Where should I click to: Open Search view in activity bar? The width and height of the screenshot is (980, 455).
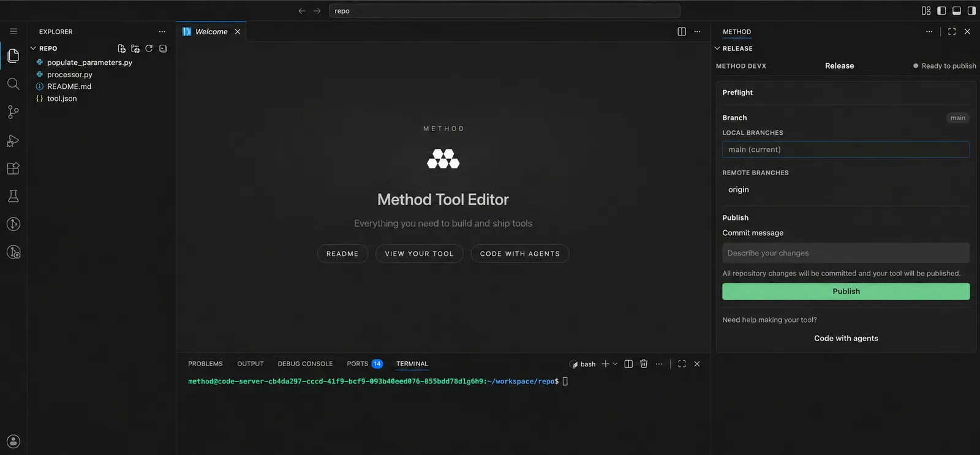[13, 84]
